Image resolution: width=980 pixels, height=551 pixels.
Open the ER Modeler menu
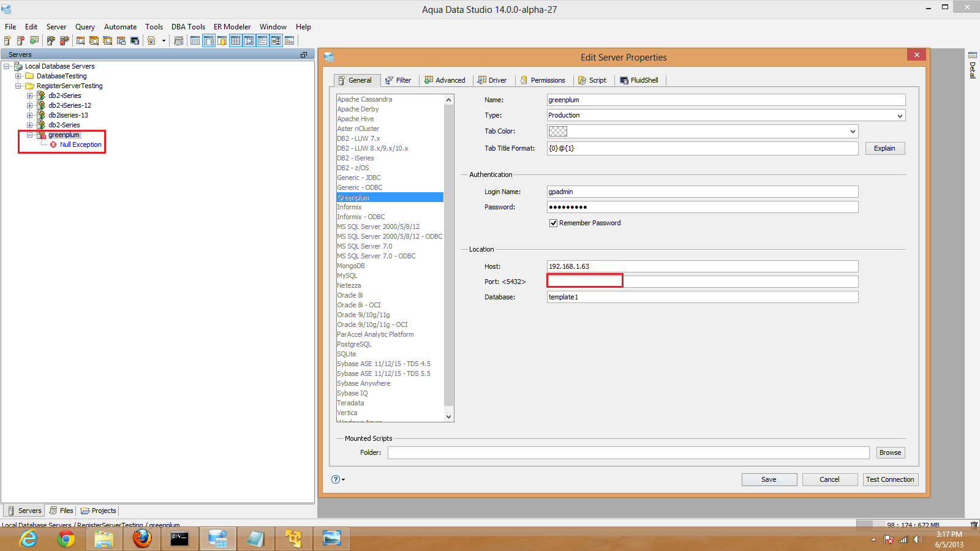(232, 27)
